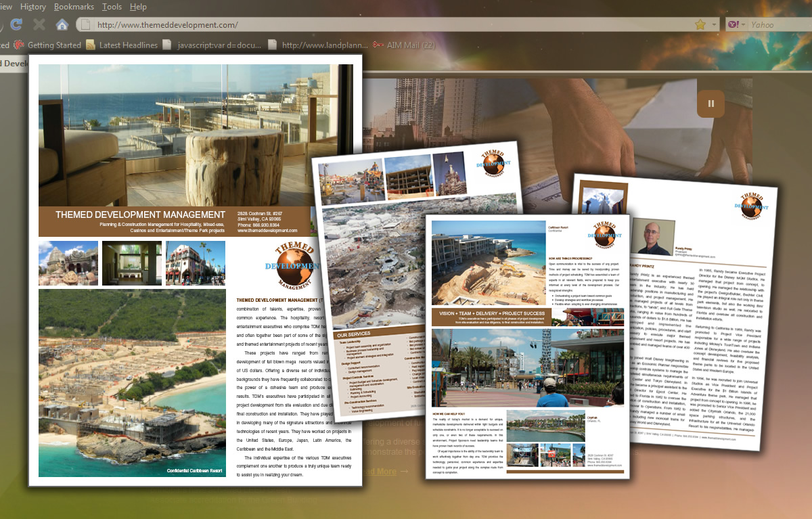The width and height of the screenshot is (812, 519).
Task: Click the Getting Started bookmark icon
Action: pos(19,45)
